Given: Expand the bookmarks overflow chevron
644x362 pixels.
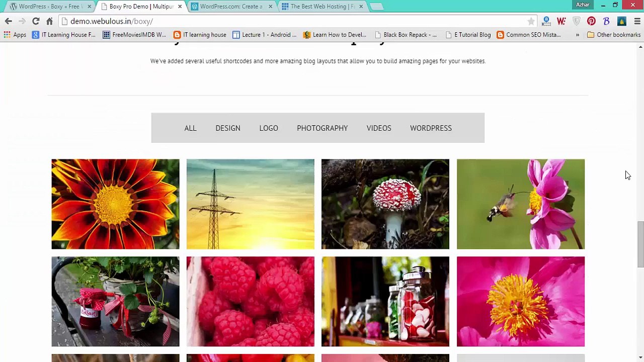Looking at the screenshot, I should 577,35.
